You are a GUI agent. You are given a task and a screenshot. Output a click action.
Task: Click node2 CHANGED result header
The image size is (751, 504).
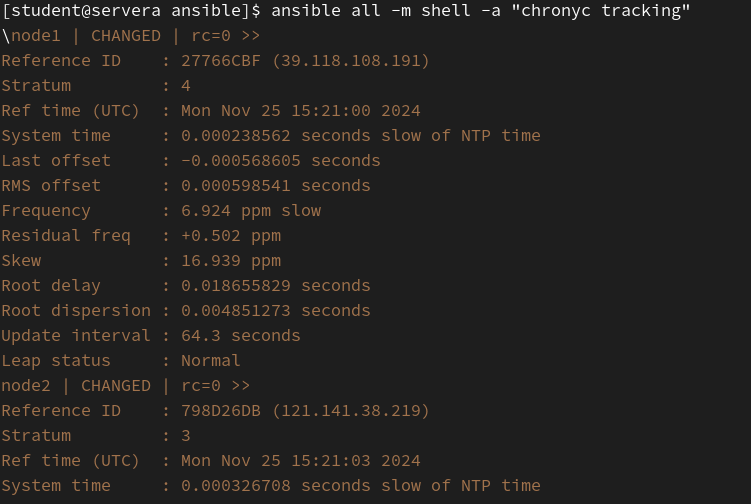coord(125,386)
